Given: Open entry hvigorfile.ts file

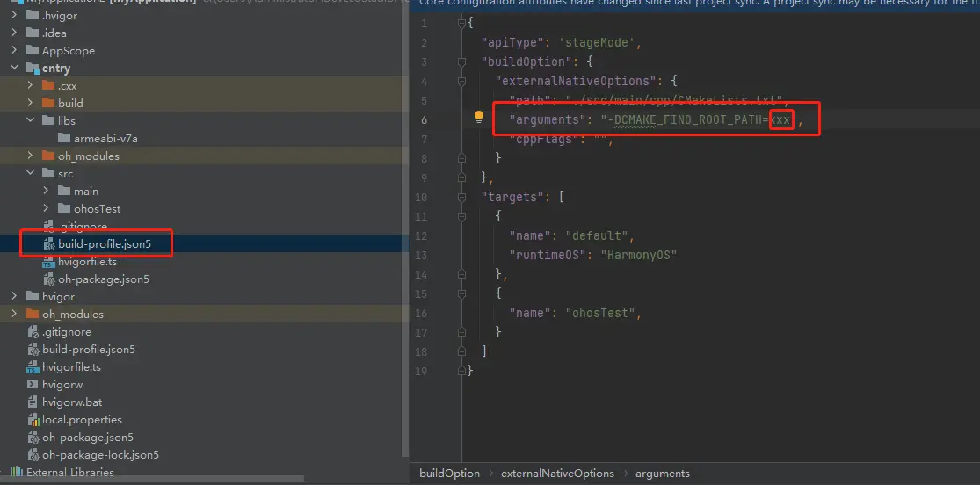Looking at the screenshot, I should [88, 262].
